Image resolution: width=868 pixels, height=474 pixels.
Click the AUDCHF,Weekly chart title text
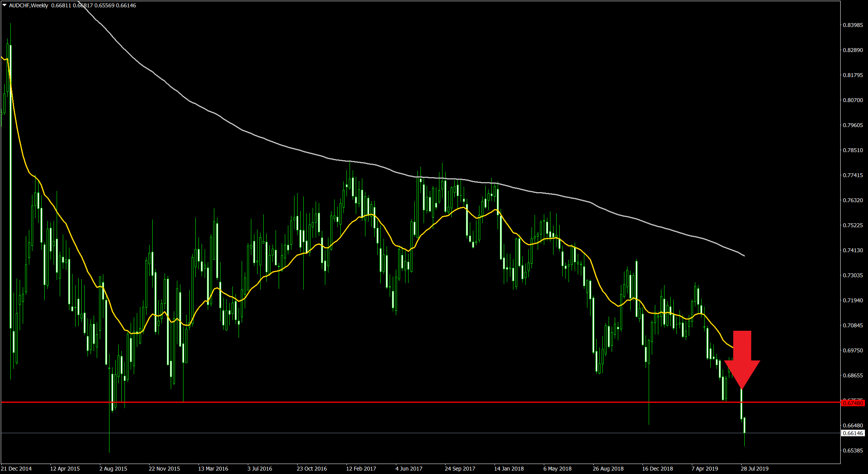pyautogui.click(x=29, y=5)
